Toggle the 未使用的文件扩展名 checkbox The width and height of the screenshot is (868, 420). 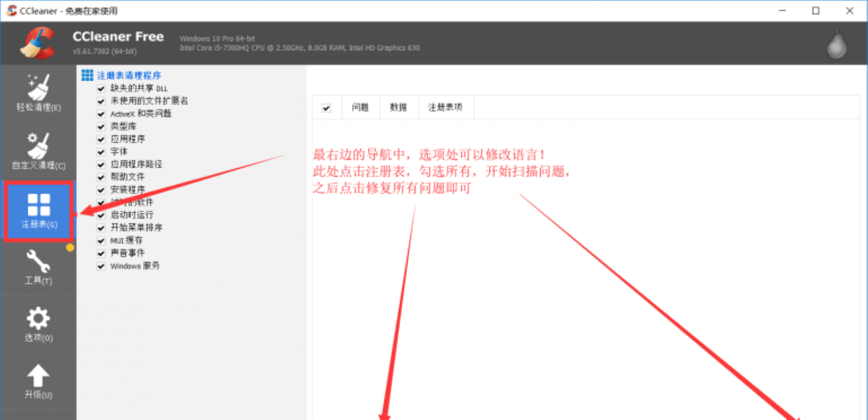101,101
